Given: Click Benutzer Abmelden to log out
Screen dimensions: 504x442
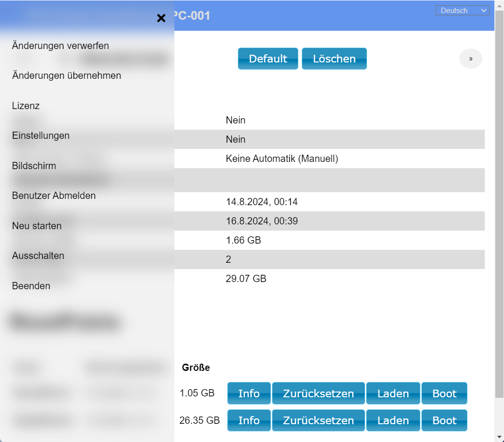Looking at the screenshot, I should [x=54, y=196].
